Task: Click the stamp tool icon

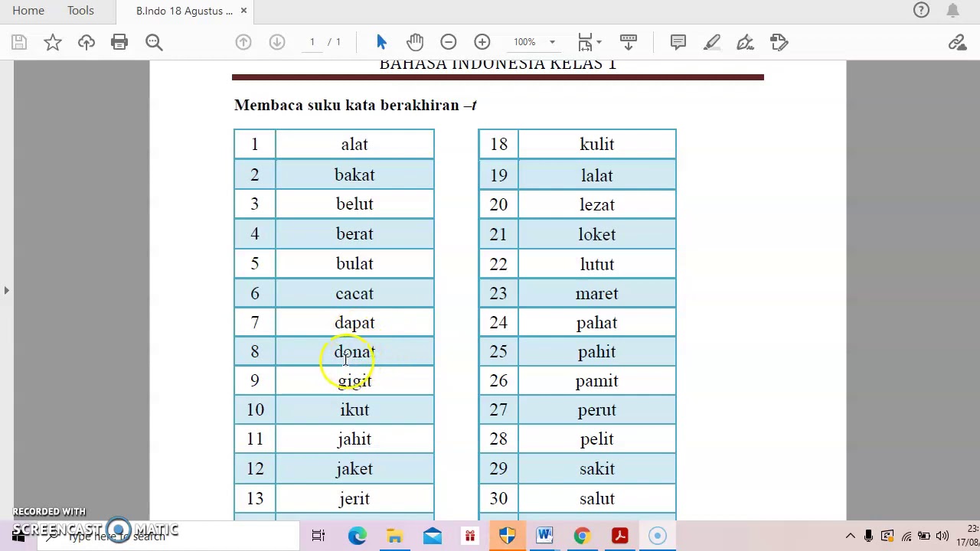Action: click(779, 42)
